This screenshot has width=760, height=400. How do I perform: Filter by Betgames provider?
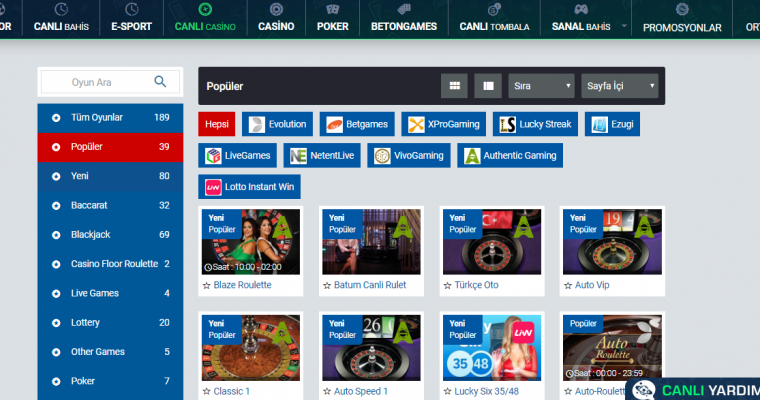tap(357, 124)
